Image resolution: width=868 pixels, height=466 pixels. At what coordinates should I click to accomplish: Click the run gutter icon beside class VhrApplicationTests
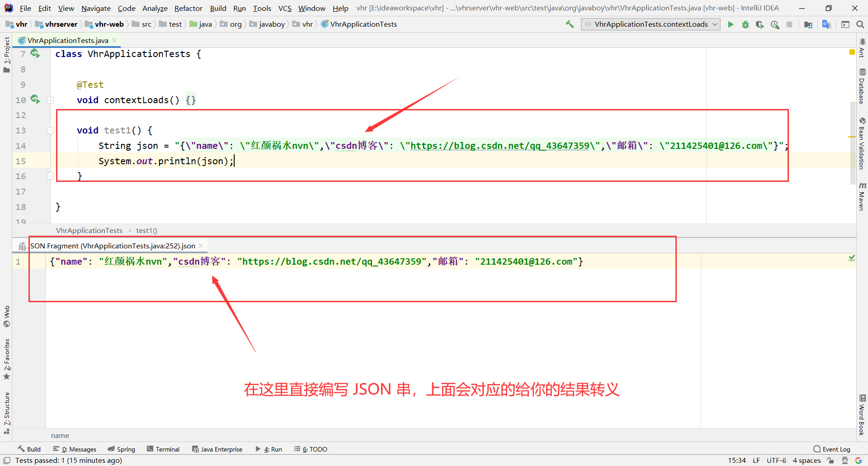point(35,53)
